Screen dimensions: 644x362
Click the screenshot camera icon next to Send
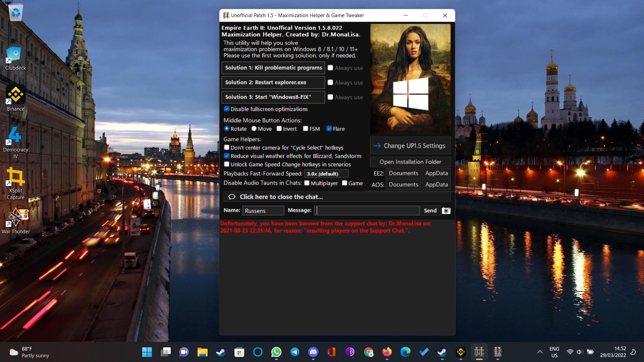pyautogui.click(x=446, y=210)
